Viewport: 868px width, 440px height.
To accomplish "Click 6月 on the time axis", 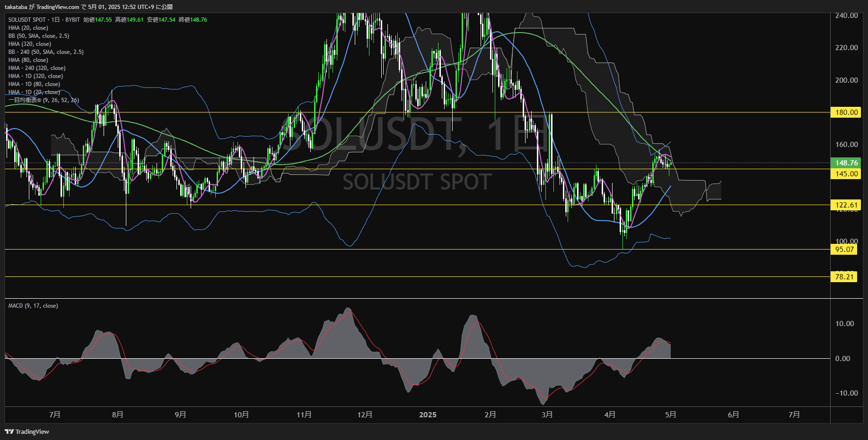I will click(734, 414).
